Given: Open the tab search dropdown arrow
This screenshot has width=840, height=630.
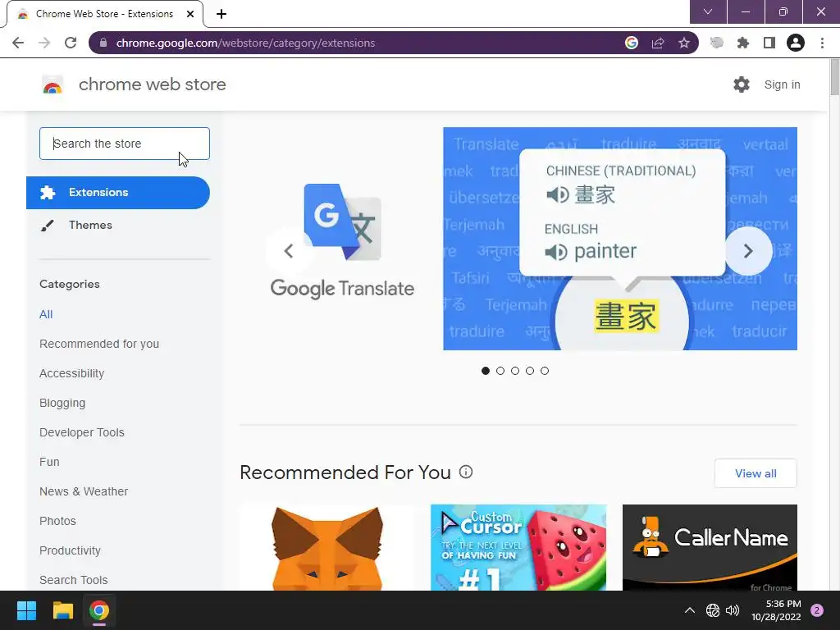Looking at the screenshot, I should coord(708,11).
